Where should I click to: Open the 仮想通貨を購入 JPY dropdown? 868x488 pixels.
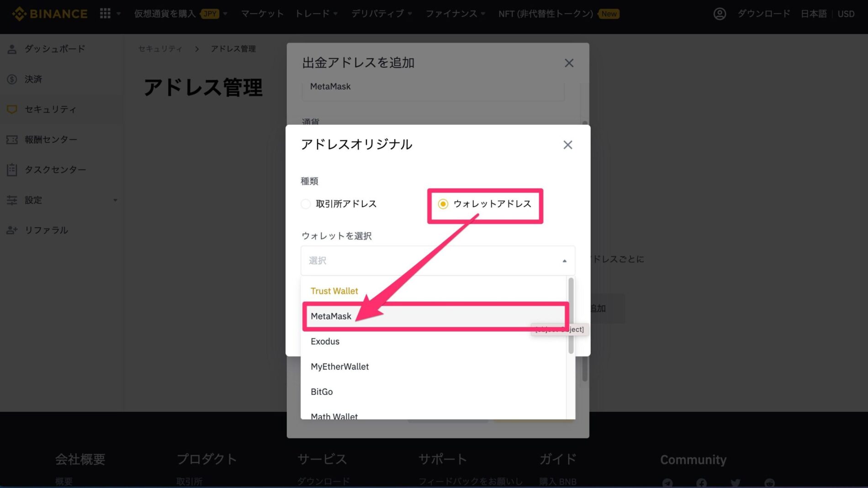[x=180, y=14]
